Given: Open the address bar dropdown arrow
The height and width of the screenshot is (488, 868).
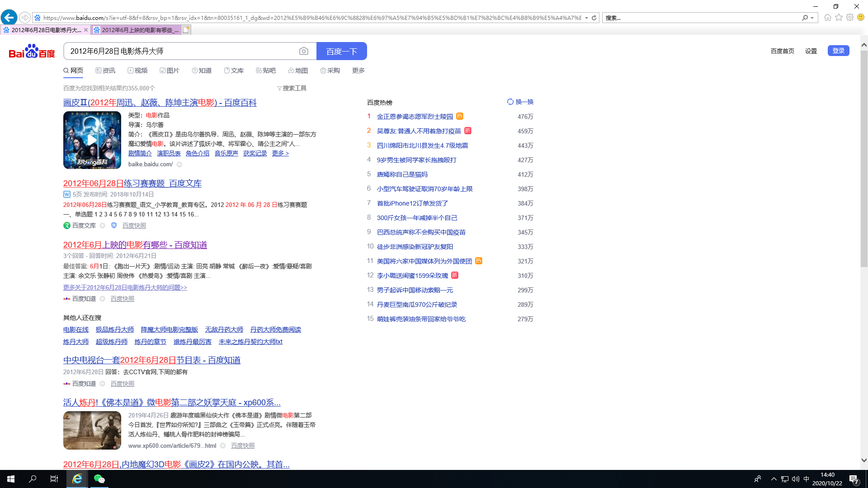Looking at the screenshot, I should click(586, 18).
